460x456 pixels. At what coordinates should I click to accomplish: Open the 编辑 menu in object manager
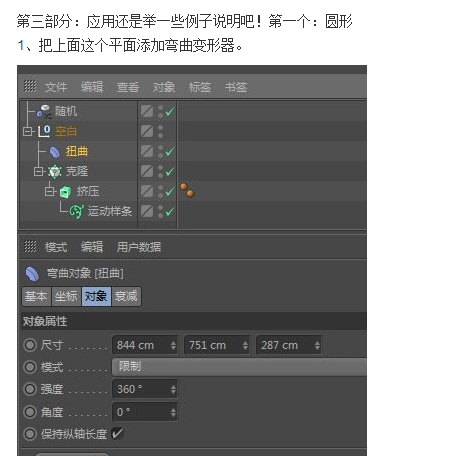click(x=92, y=87)
